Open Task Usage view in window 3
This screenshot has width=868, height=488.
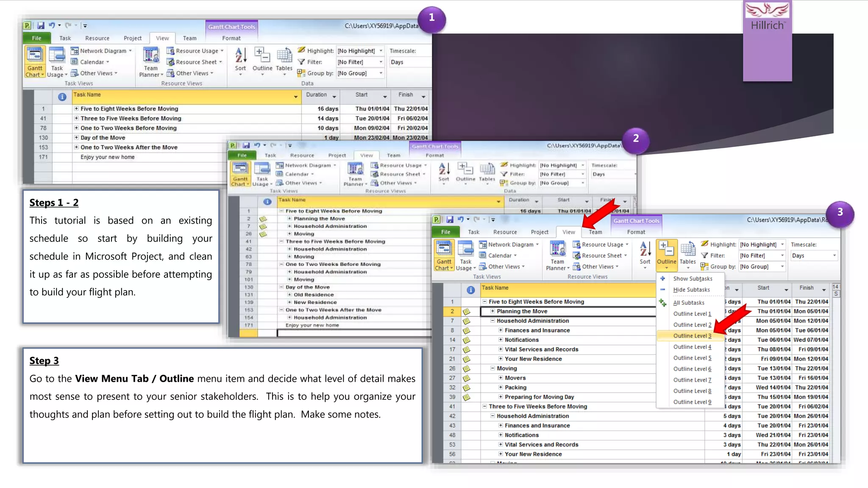[x=465, y=255]
